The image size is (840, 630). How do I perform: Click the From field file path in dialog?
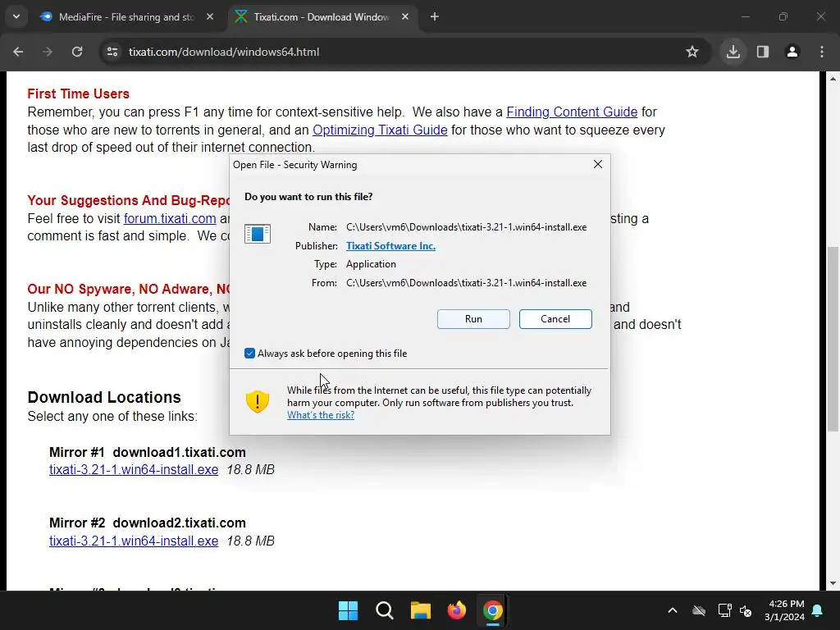[466, 283]
